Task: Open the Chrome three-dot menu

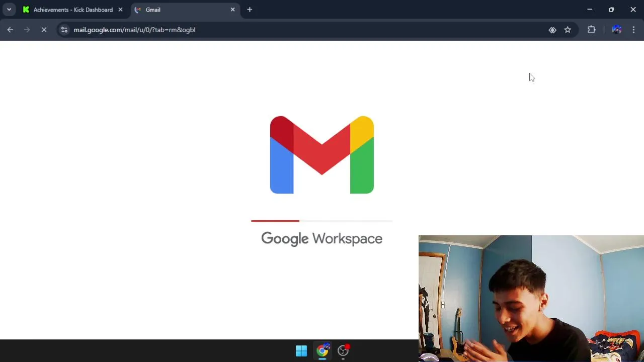Action: 633,30
